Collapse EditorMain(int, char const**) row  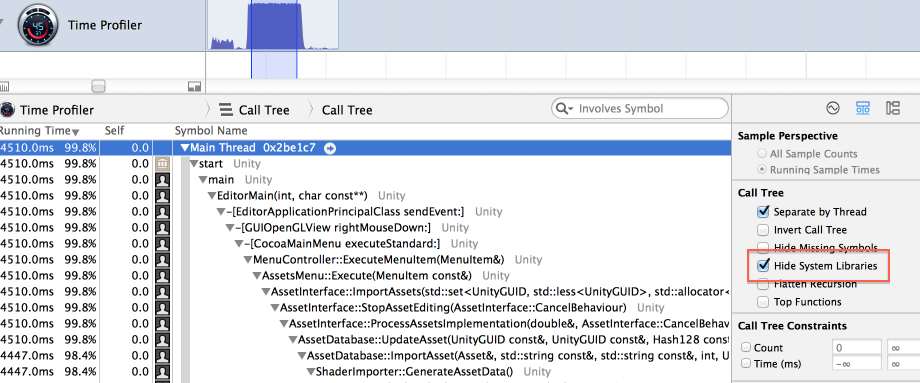click(212, 196)
